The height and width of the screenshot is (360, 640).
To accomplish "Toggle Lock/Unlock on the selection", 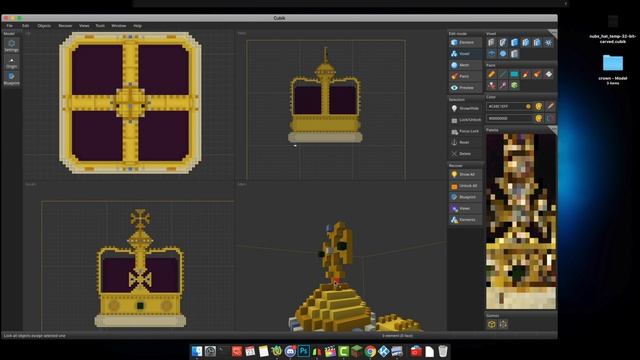I will (465, 120).
